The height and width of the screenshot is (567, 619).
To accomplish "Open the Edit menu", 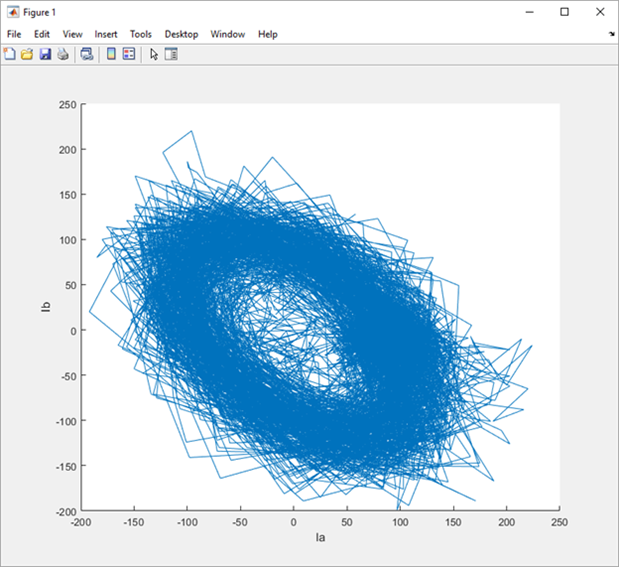I will point(42,34).
